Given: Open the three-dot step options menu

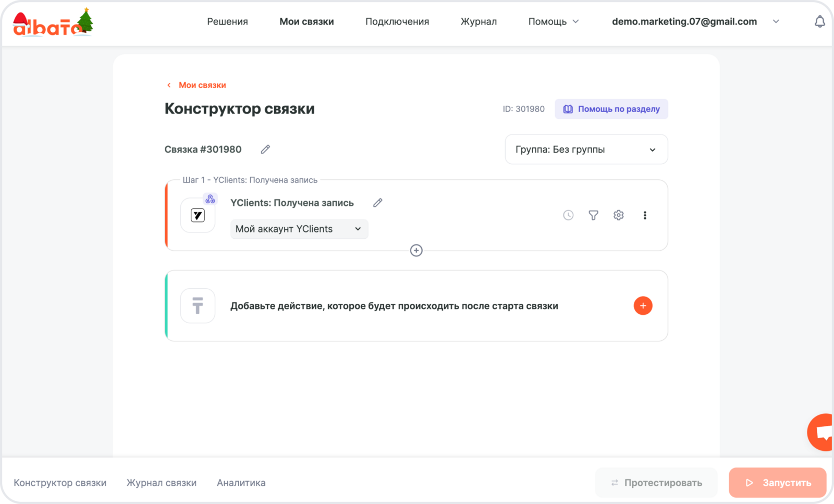Looking at the screenshot, I should tap(645, 215).
